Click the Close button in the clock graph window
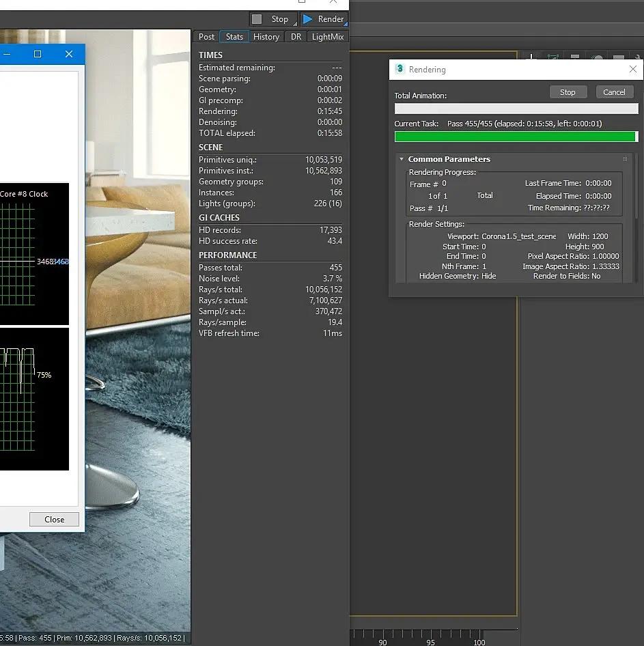Image resolution: width=644 pixels, height=646 pixels. 54,519
